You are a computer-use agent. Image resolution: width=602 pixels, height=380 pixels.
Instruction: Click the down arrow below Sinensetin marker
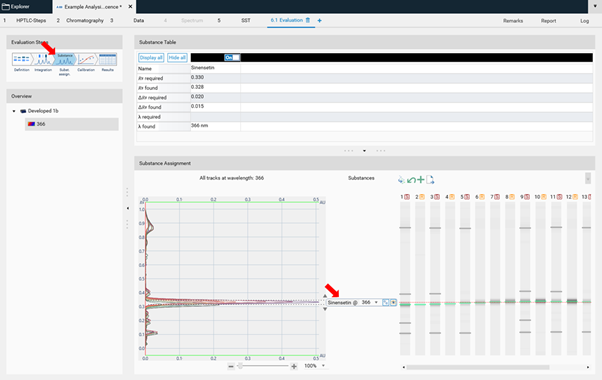pos(325,309)
